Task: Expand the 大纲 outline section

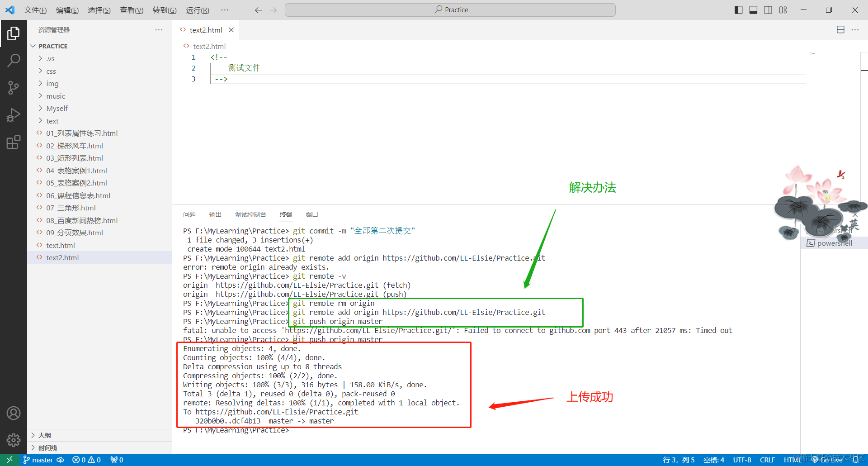Action: pos(45,435)
